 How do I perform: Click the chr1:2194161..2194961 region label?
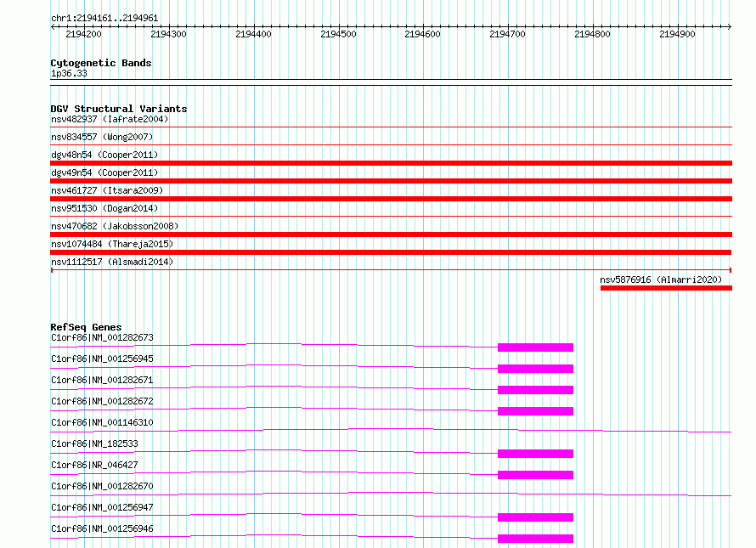click(104, 18)
